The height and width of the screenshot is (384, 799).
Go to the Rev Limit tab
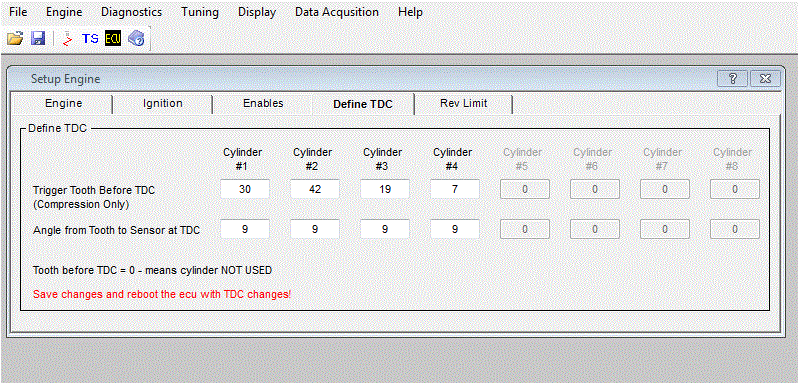tap(463, 103)
